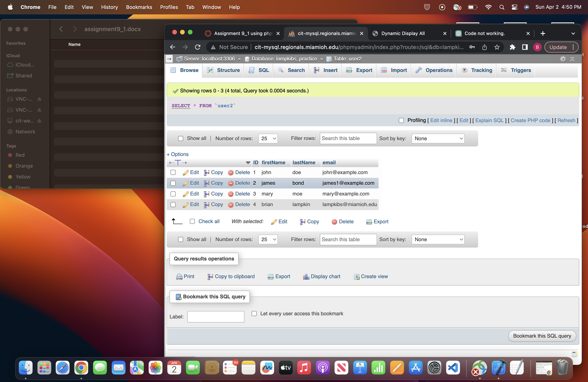The width and height of the screenshot is (588, 382).
Task: Open the SQL tab
Action: coord(258,70)
